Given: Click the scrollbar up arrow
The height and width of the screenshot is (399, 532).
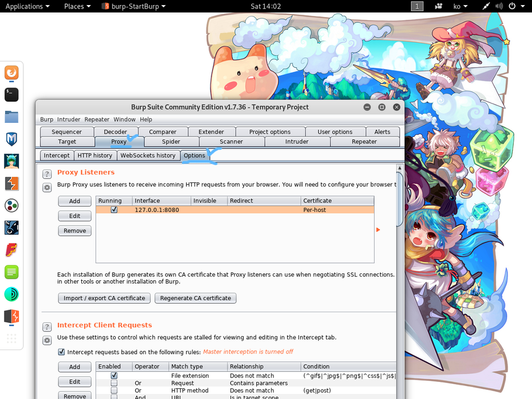Looking at the screenshot, I should [400, 168].
